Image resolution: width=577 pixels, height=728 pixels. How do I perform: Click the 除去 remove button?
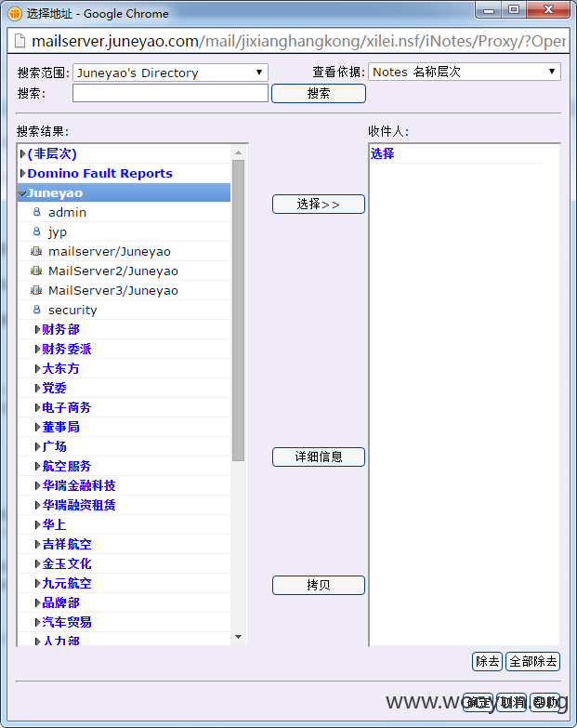(x=487, y=661)
